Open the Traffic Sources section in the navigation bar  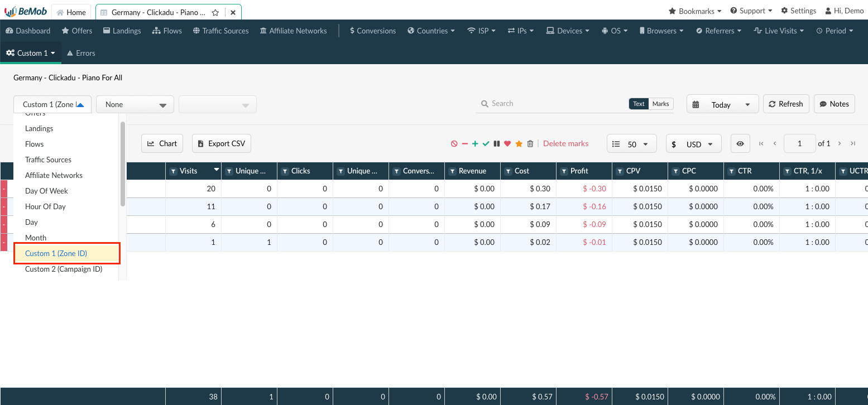[x=221, y=31]
